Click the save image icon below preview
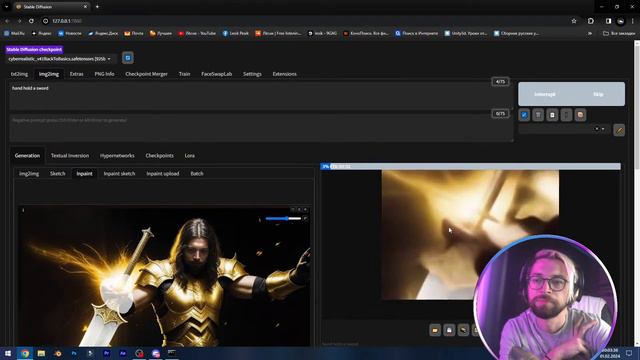 tap(449, 330)
